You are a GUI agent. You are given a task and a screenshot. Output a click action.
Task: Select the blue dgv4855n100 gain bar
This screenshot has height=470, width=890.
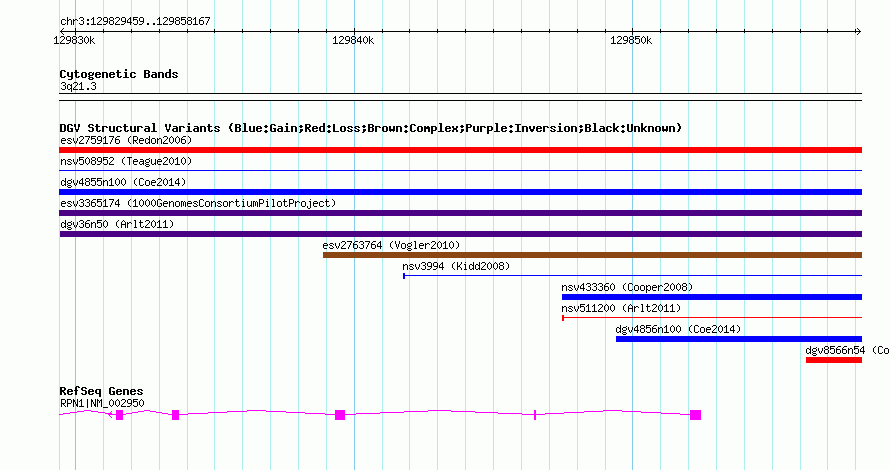click(x=460, y=192)
